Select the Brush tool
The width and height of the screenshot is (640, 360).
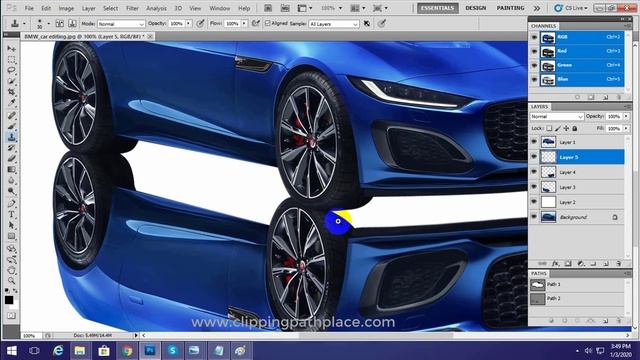11,126
